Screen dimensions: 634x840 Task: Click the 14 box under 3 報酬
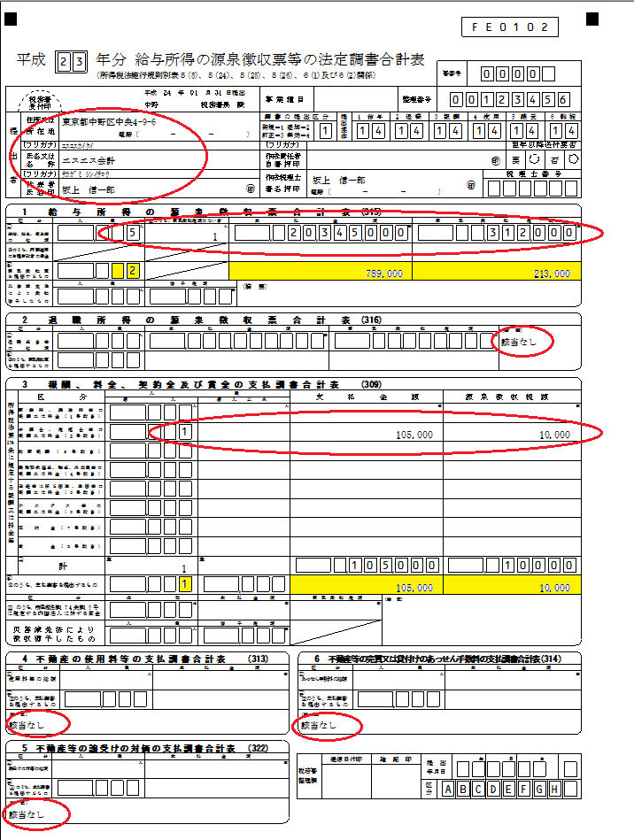coord(447,131)
